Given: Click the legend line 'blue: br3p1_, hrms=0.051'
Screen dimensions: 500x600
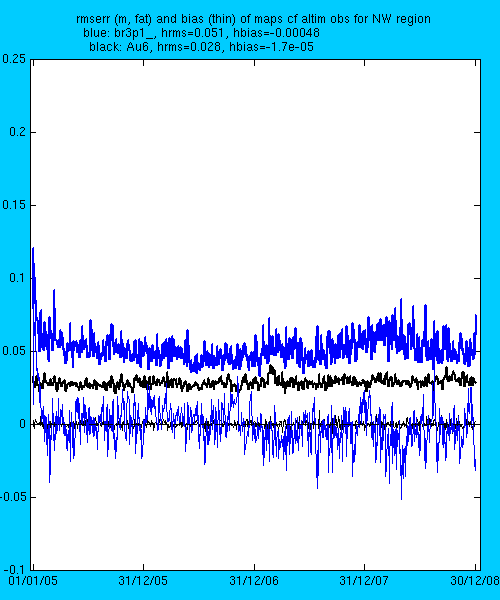Looking at the screenshot, I should [x=201, y=33].
